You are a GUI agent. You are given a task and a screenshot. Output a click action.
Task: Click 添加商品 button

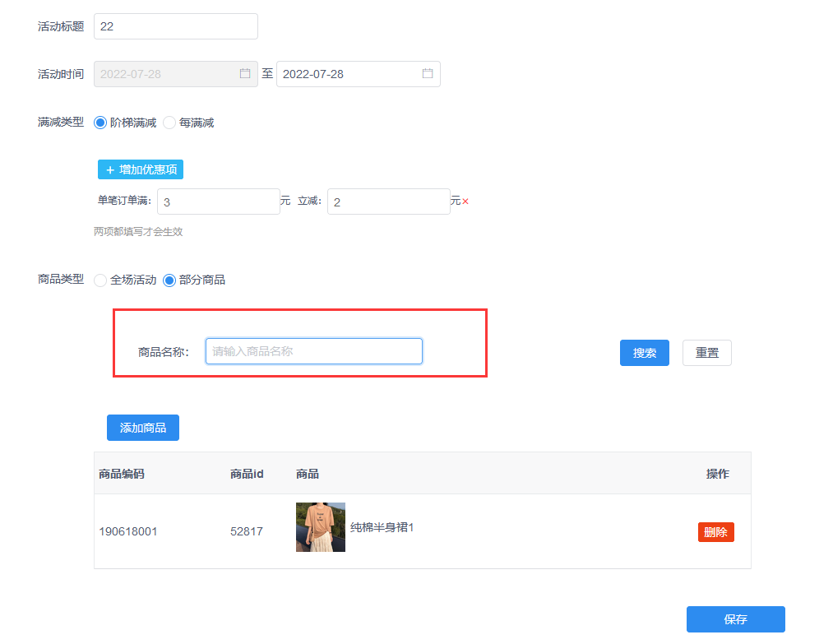(x=143, y=428)
